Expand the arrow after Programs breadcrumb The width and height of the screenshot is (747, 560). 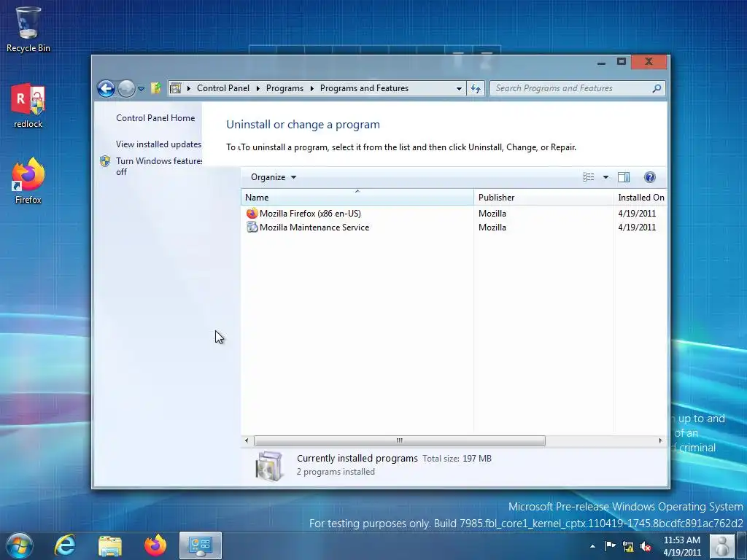pyautogui.click(x=311, y=88)
